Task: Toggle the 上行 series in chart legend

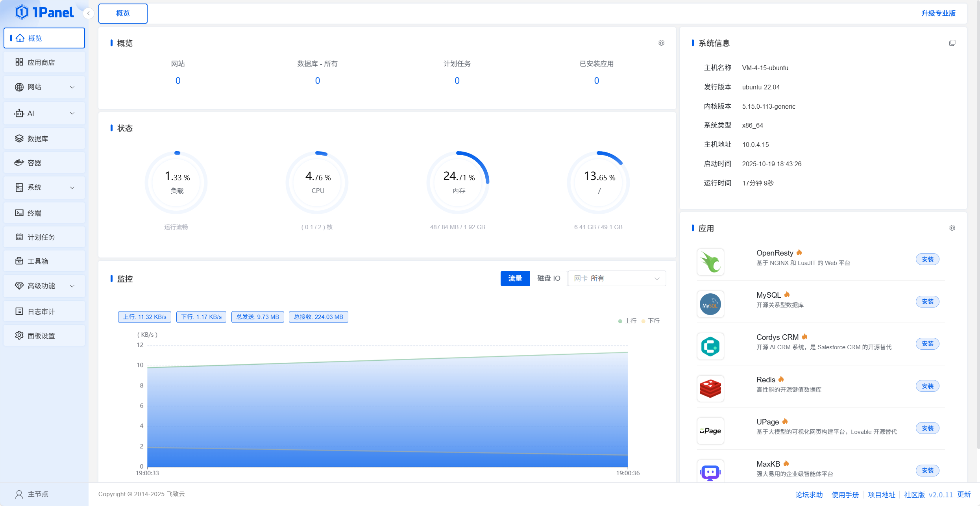Action: click(x=627, y=321)
